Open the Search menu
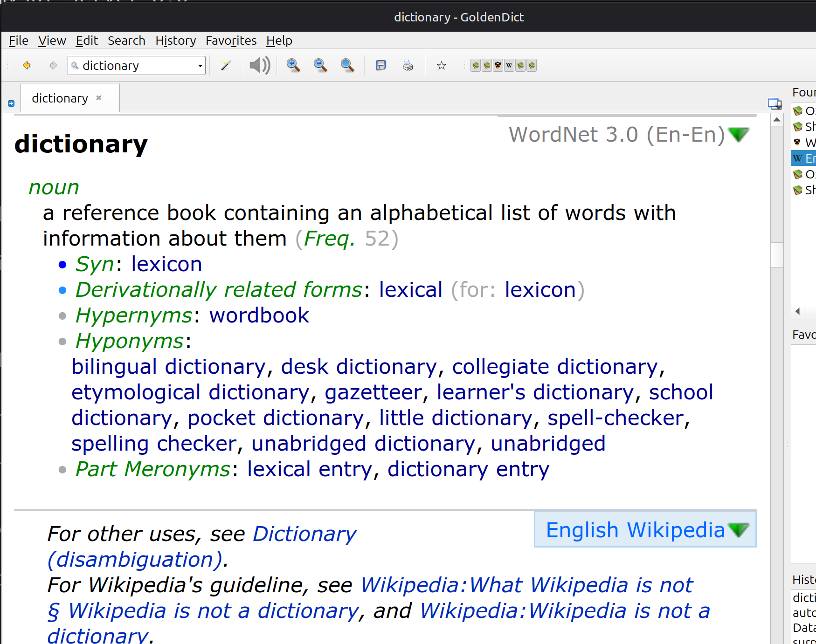 tap(126, 41)
